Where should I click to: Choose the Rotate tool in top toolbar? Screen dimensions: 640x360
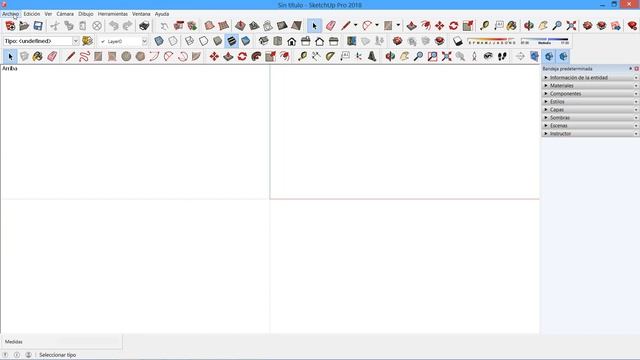pos(453,26)
